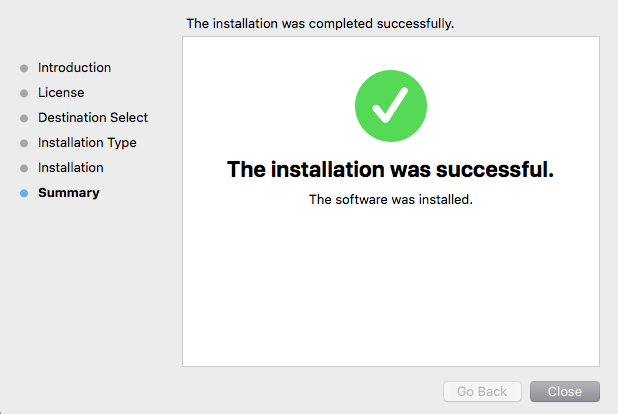This screenshot has width=618, height=414.
Task: Select the License step in sidebar
Action: tap(61, 93)
